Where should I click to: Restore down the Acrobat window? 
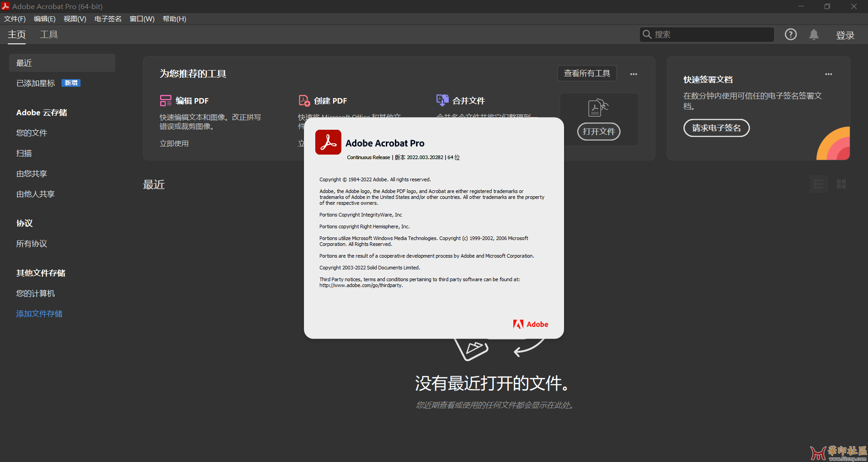pyautogui.click(x=827, y=6)
